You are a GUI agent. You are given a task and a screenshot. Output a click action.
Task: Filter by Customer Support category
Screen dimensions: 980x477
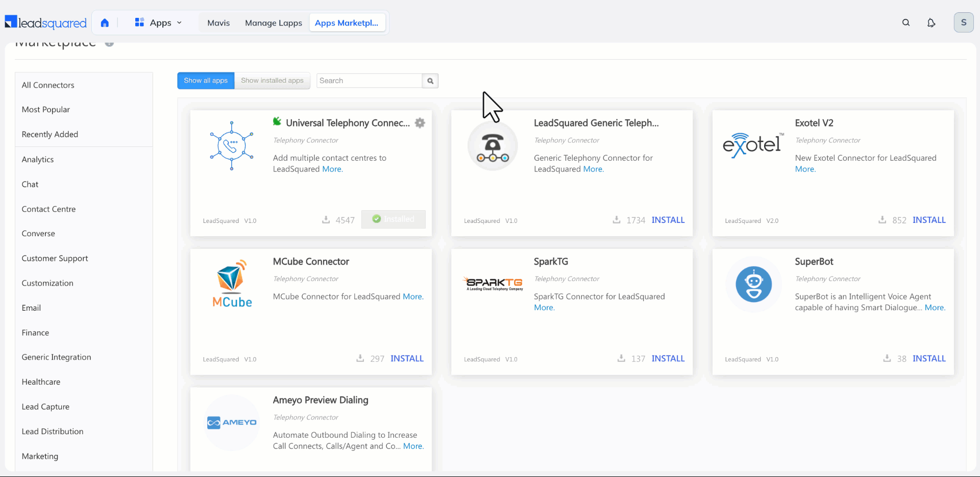(x=55, y=259)
